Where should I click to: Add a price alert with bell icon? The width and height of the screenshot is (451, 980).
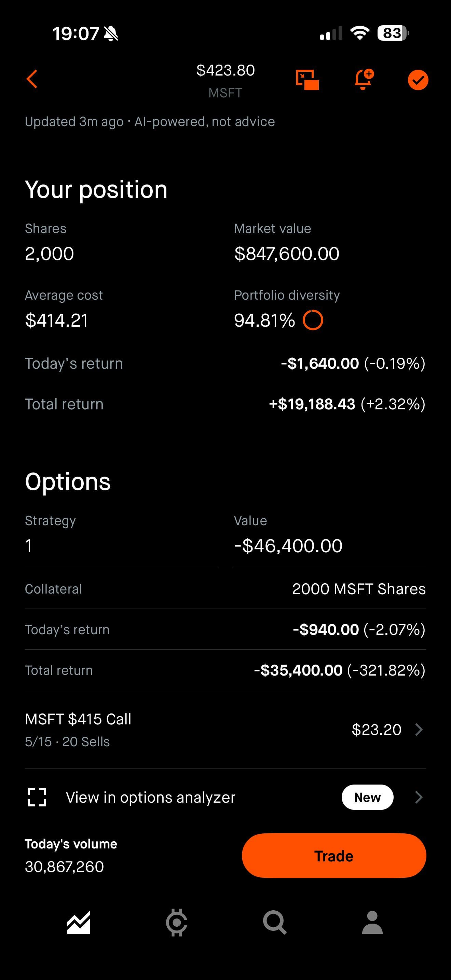point(363,80)
